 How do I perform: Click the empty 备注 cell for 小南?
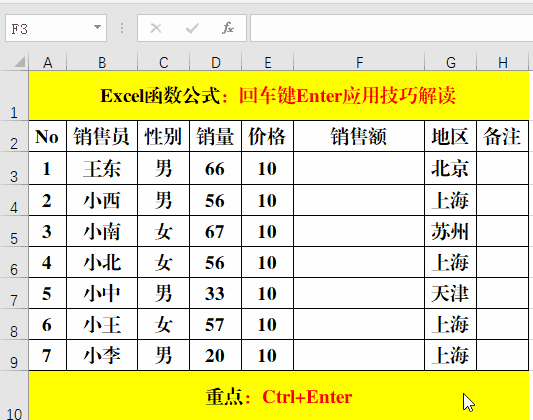503,231
